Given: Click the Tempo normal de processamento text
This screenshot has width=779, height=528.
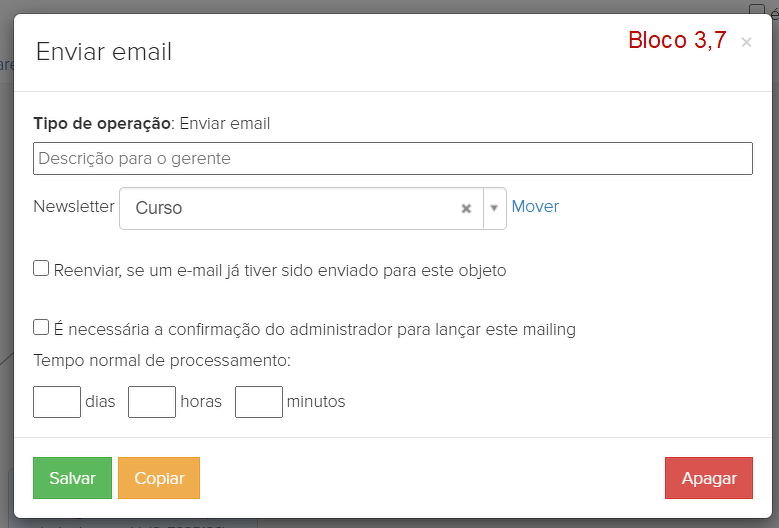Looking at the screenshot, I should pyautogui.click(x=162, y=360).
